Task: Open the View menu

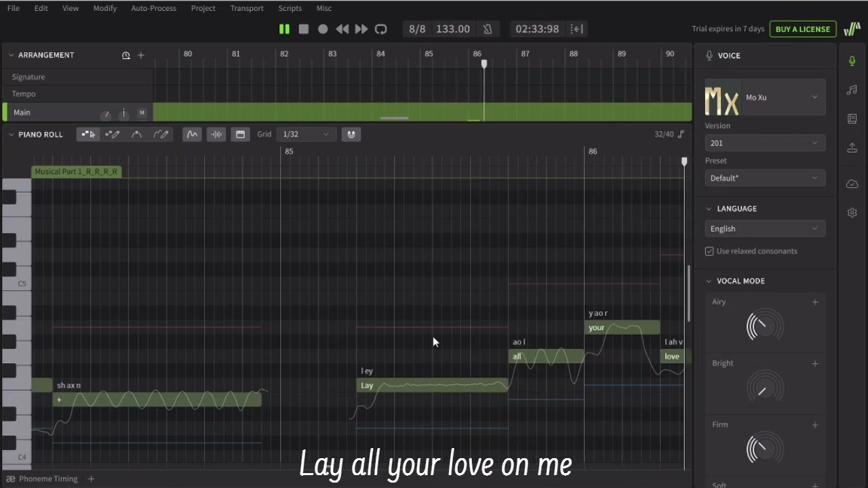Action: [x=71, y=8]
